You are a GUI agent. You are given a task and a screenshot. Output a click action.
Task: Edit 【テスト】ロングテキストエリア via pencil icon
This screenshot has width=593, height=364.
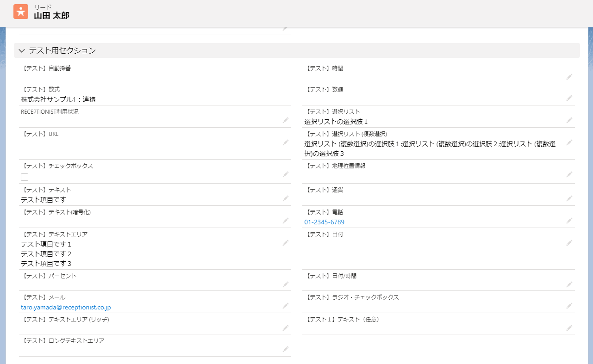coord(286,349)
